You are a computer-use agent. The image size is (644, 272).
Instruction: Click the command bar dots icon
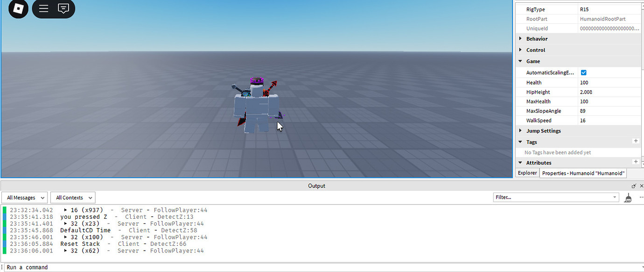click(x=3, y=267)
